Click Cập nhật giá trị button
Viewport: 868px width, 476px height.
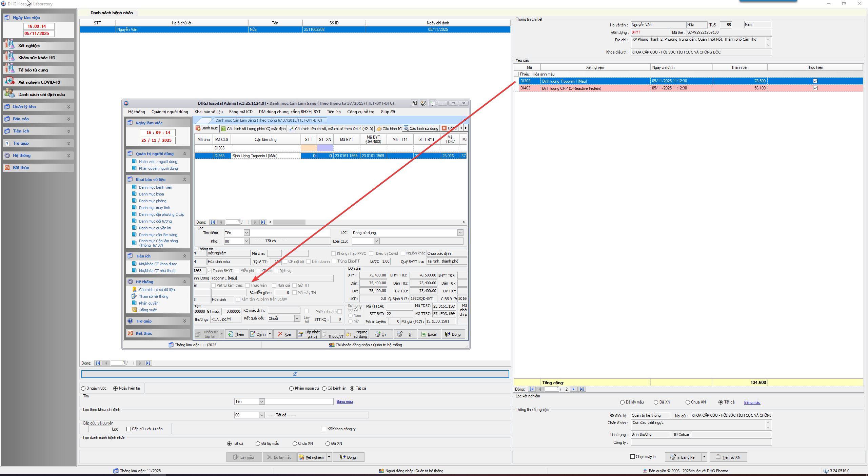[309, 334]
